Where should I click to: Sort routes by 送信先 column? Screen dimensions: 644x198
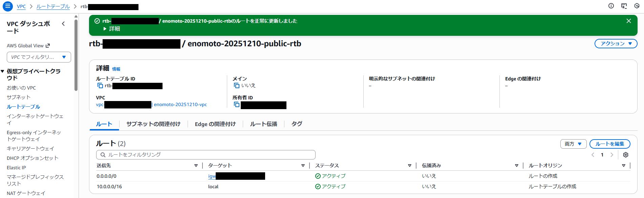tap(196, 166)
